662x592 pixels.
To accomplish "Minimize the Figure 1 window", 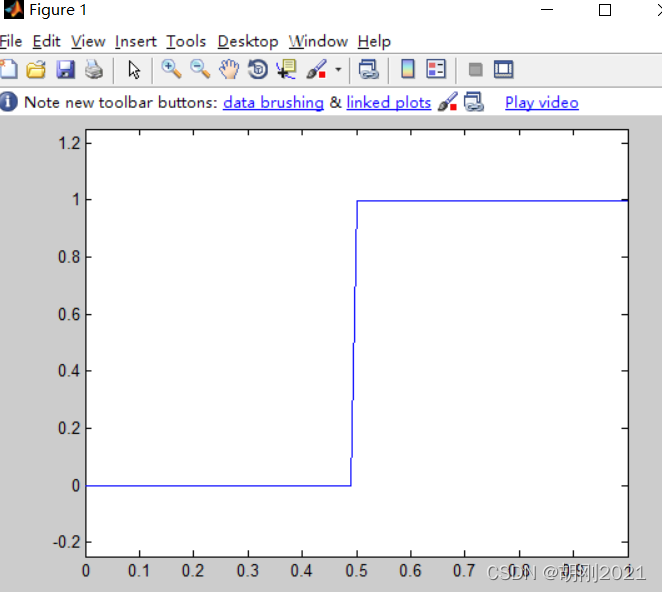I will [x=547, y=10].
